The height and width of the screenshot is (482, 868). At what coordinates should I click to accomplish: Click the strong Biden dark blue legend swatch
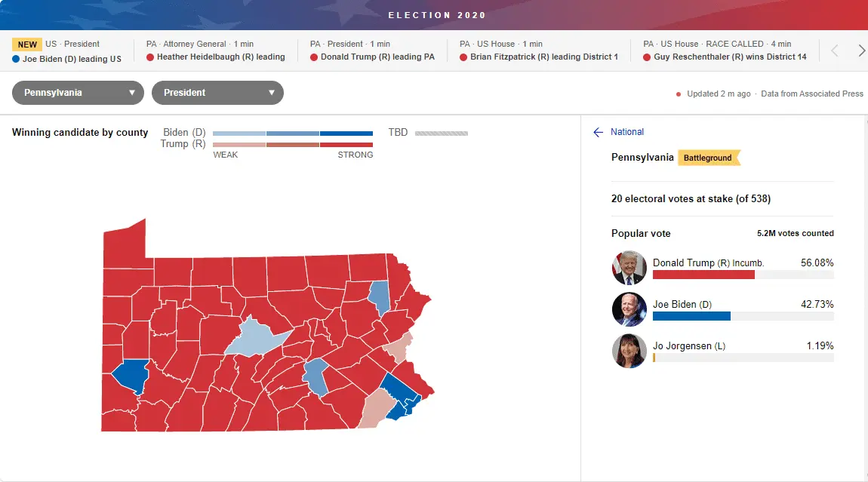pyautogui.click(x=346, y=134)
